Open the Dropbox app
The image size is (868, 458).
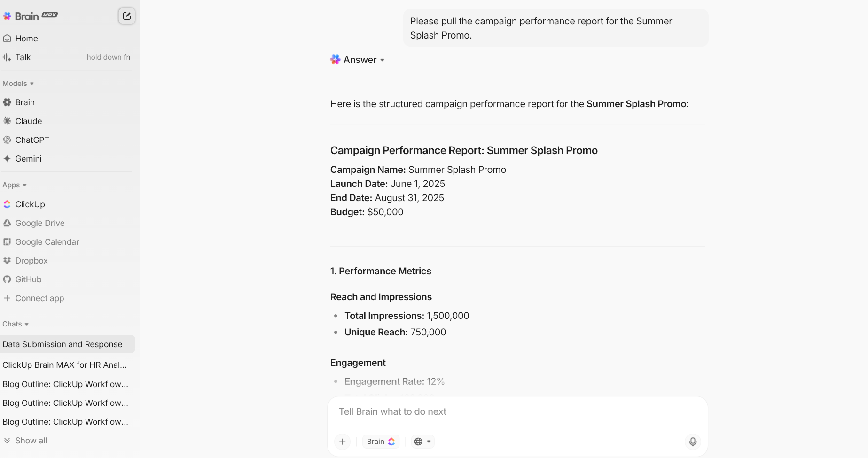[31, 261]
